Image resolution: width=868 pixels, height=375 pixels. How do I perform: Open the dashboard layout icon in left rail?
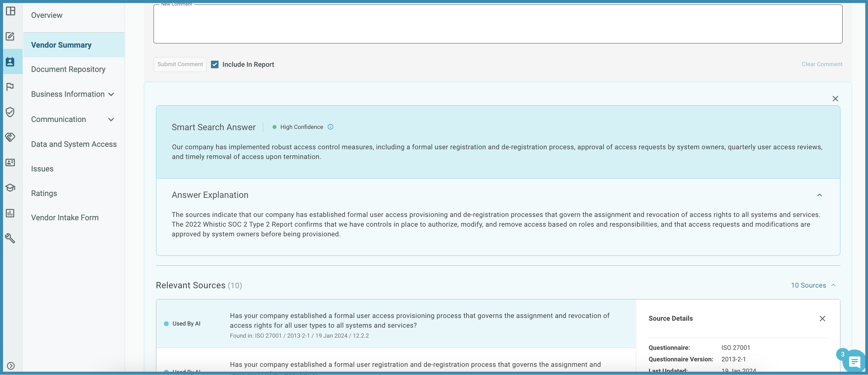11,11
